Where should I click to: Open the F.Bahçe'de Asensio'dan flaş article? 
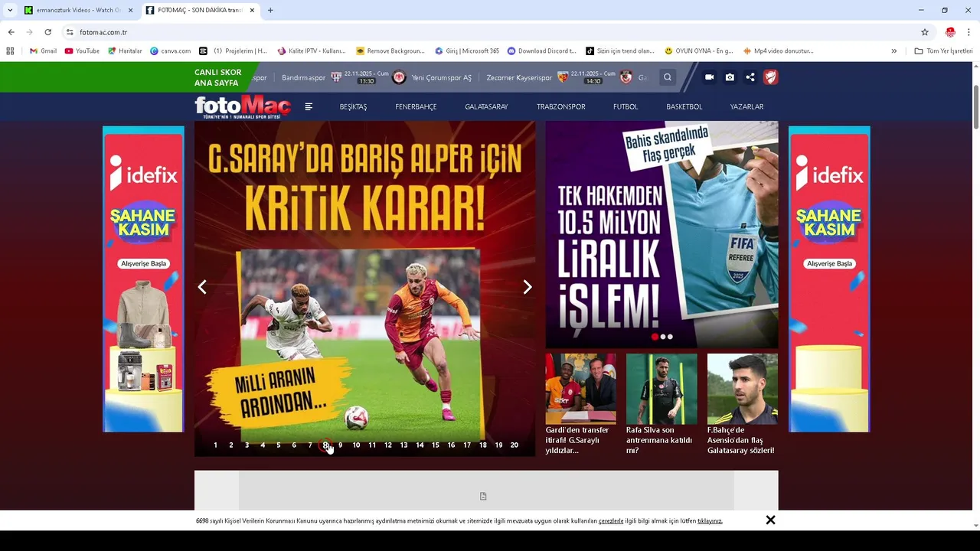click(743, 404)
